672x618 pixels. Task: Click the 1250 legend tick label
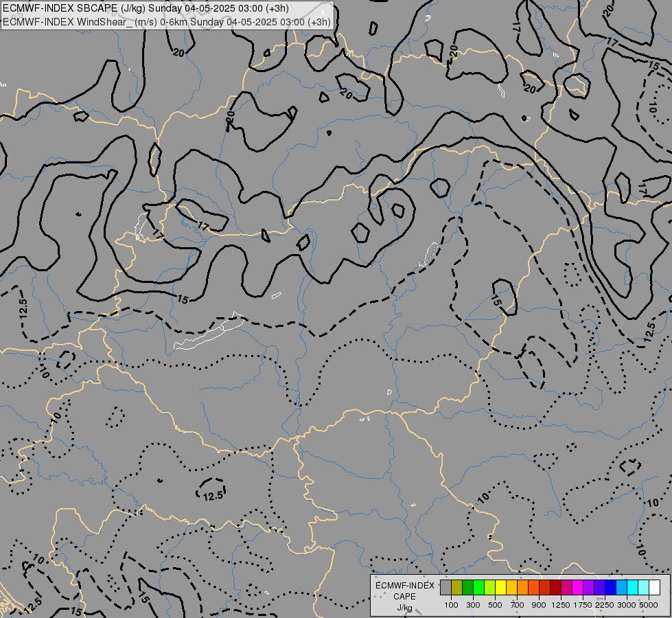tap(561, 605)
